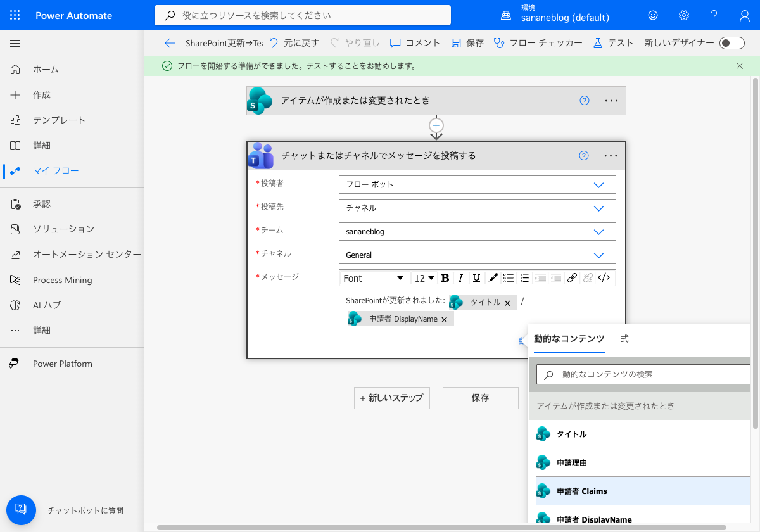The width and height of the screenshot is (760, 532).
Task: Dismiss the green flow-ready notification
Action: point(740,66)
